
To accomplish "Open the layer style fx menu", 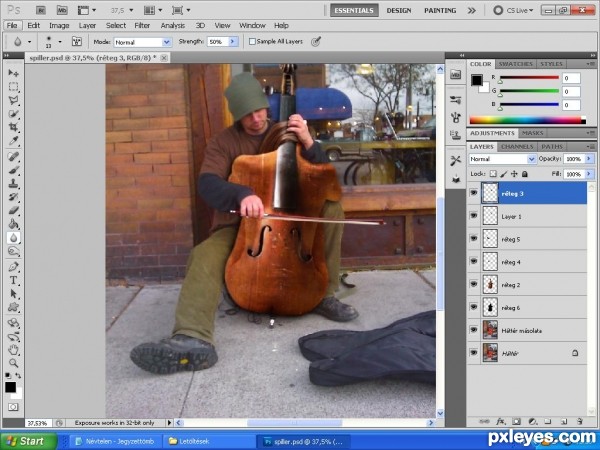I will coord(500,421).
